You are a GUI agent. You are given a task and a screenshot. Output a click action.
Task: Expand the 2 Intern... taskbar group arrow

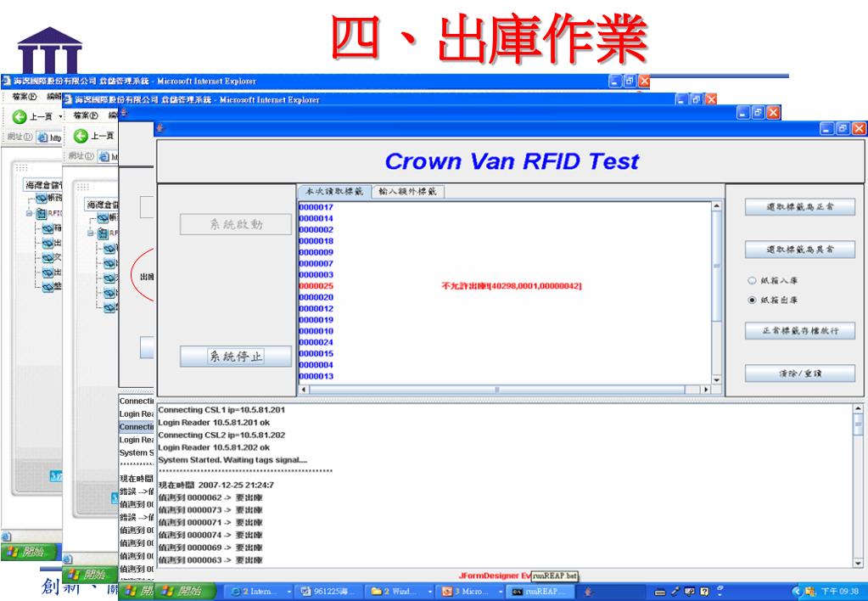coord(289,592)
